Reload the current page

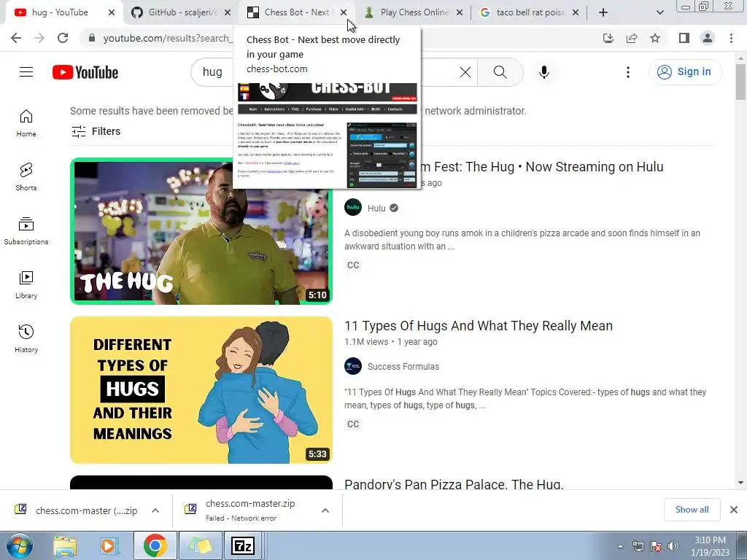point(63,38)
